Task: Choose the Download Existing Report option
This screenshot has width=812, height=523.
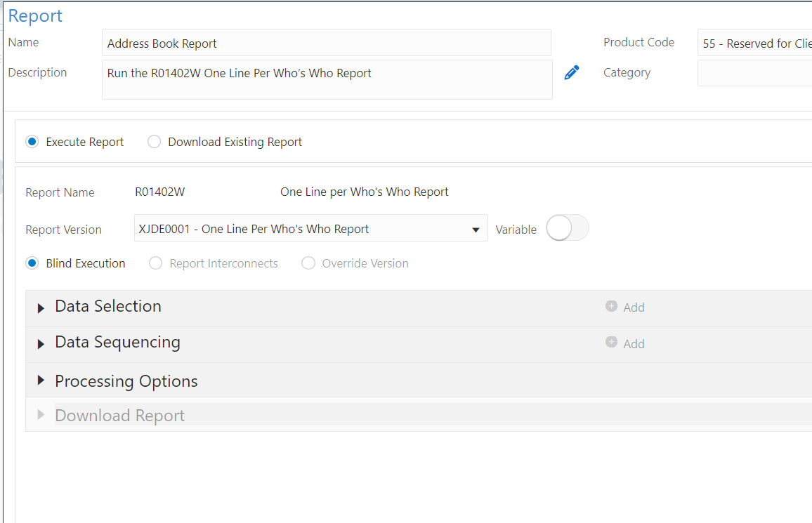Action: pyautogui.click(x=155, y=142)
